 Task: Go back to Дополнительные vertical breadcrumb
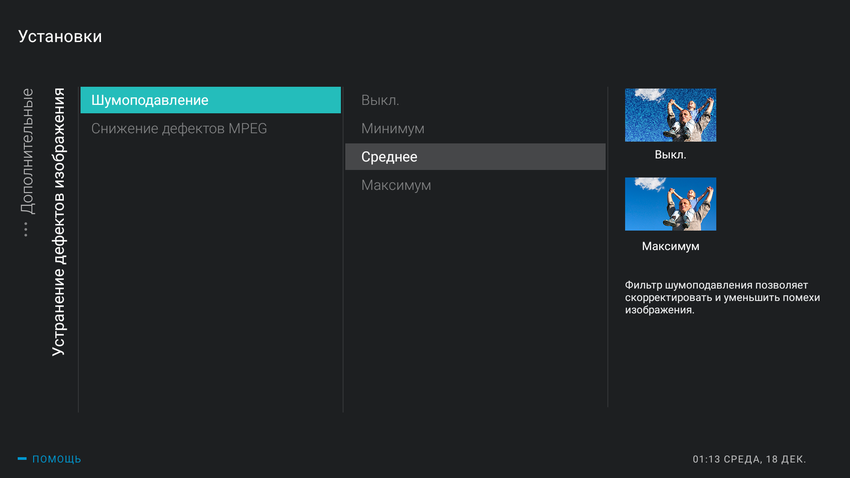click(x=27, y=150)
